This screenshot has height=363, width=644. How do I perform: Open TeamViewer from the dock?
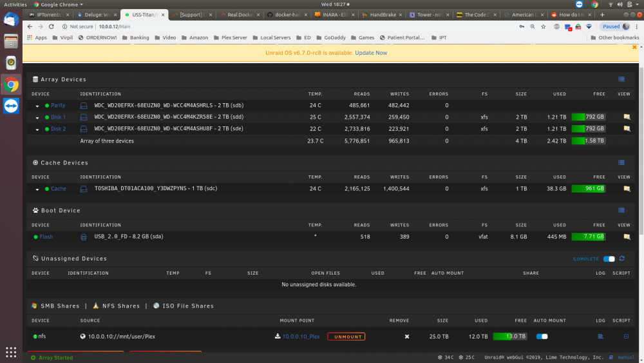pos(11,106)
